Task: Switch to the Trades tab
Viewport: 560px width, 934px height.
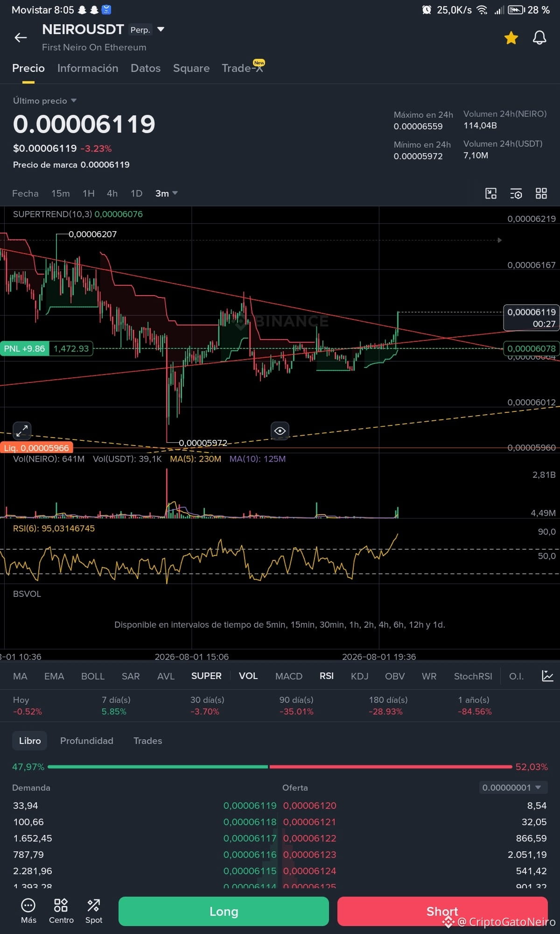Action: pos(148,741)
